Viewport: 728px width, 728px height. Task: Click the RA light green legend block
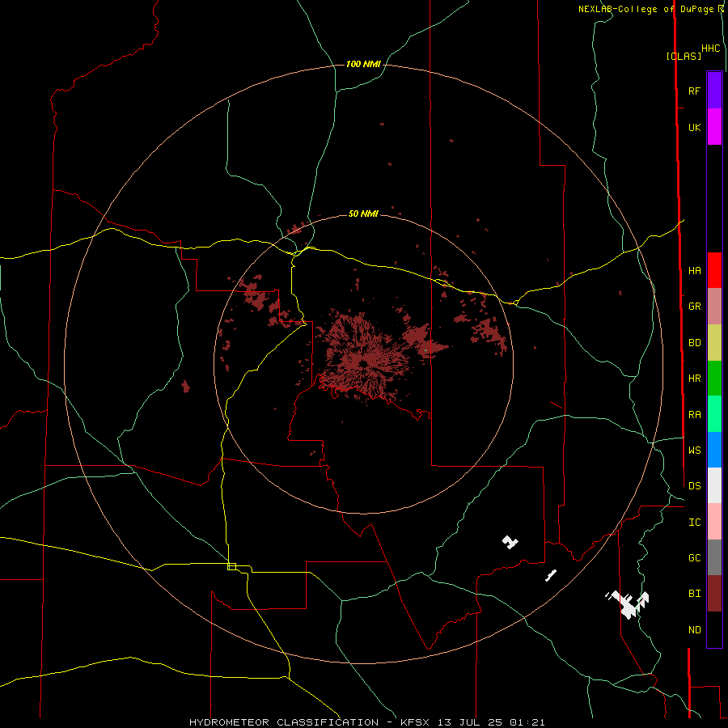(714, 414)
